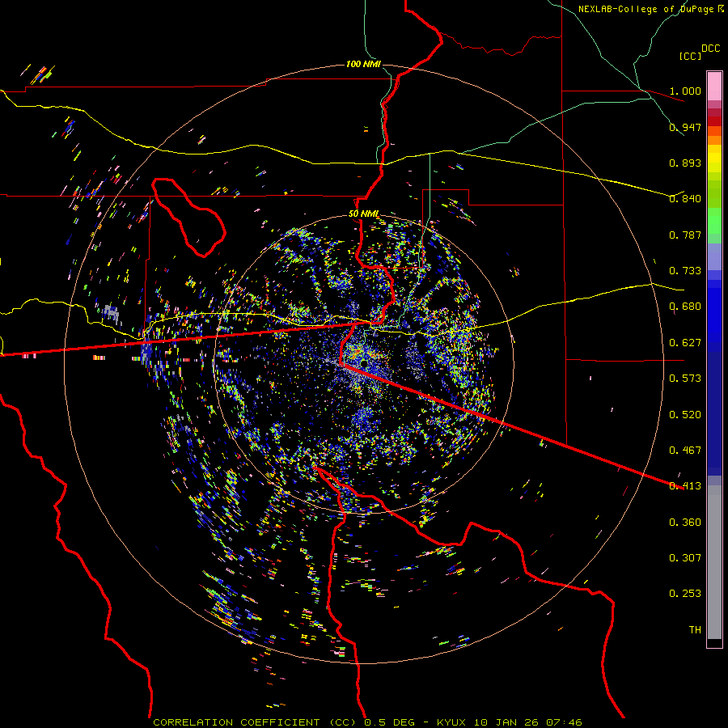Screen dimensions: 728x728
Task: Select the 0.360 legend value
Action: click(x=685, y=523)
